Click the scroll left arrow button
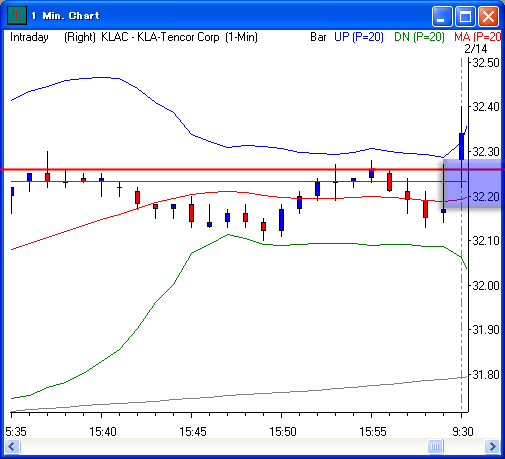505x459 pixels. [13, 446]
